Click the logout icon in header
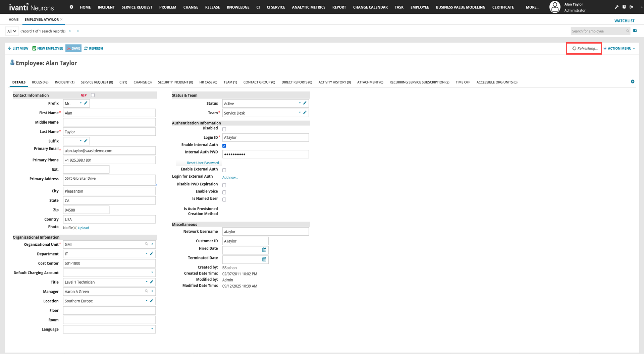Image resolution: width=644 pixels, height=362 pixels. pyautogui.click(x=631, y=7)
